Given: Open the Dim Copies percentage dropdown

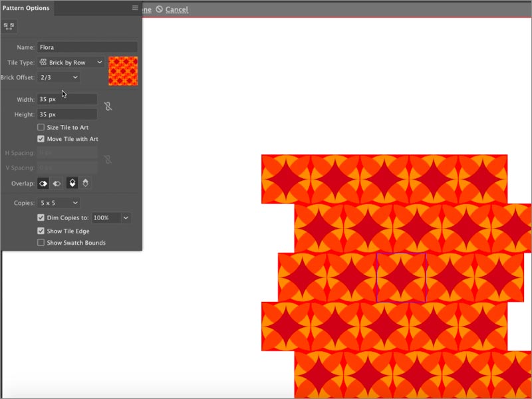Looking at the screenshot, I should point(126,217).
